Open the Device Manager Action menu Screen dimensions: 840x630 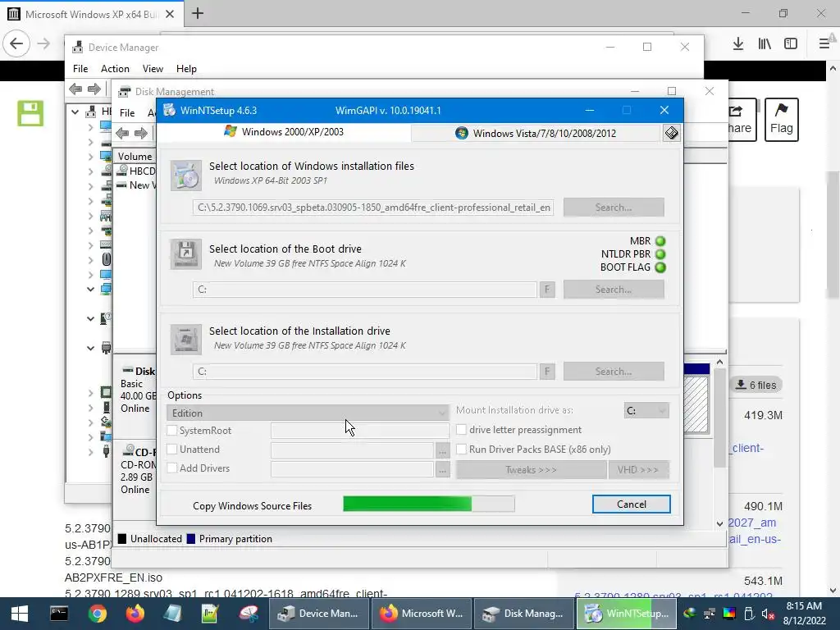click(x=115, y=69)
